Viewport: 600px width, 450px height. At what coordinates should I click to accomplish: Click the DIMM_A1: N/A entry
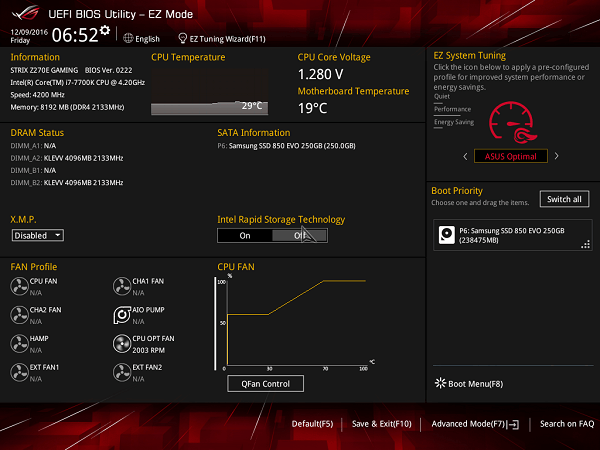click(x=33, y=146)
